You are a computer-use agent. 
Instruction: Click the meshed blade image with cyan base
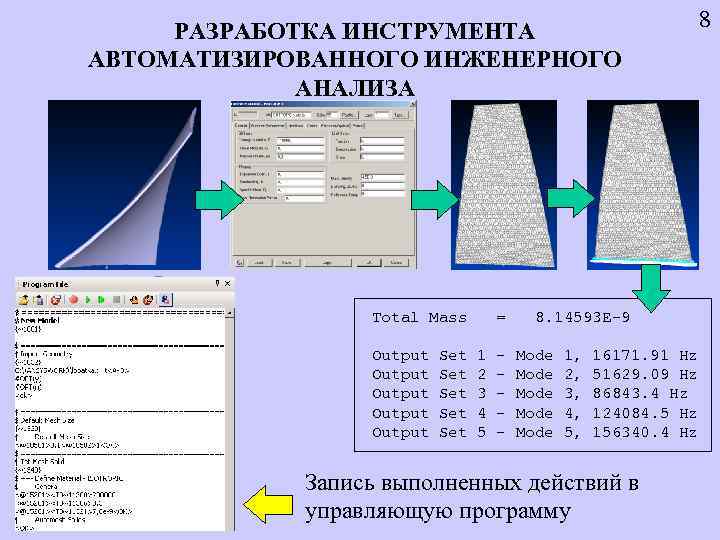pyautogui.click(x=643, y=185)
